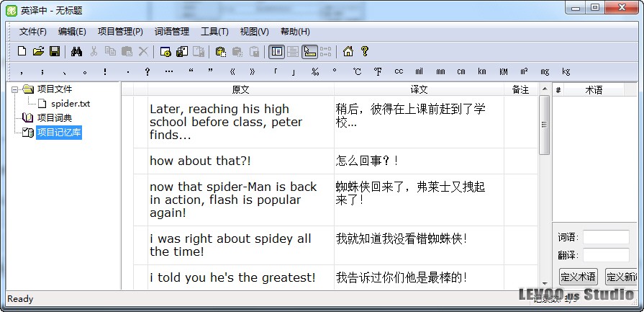Open help with the yellow question mark icon

tap(364, 51)
